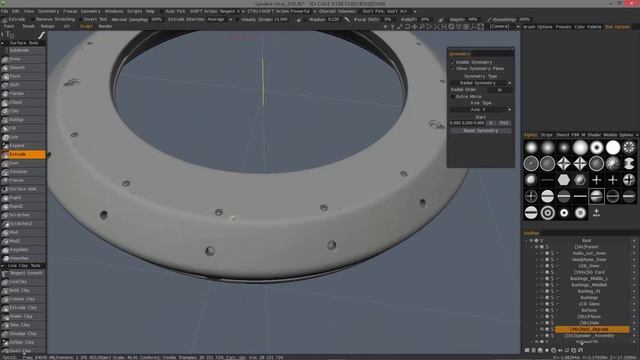Viewport: 640px width, 360px height.
Task: Select the Flatten sculpt tool
Action: tap(23, 94)
